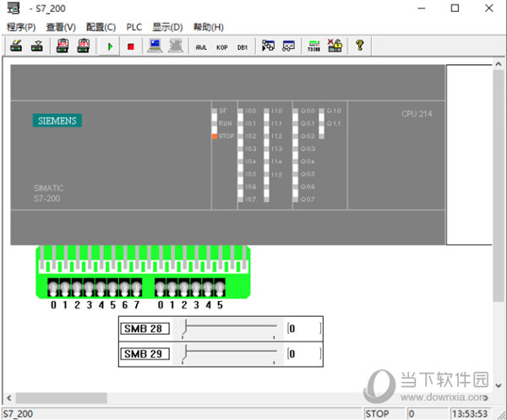Open the TD200 display icon

313,46
